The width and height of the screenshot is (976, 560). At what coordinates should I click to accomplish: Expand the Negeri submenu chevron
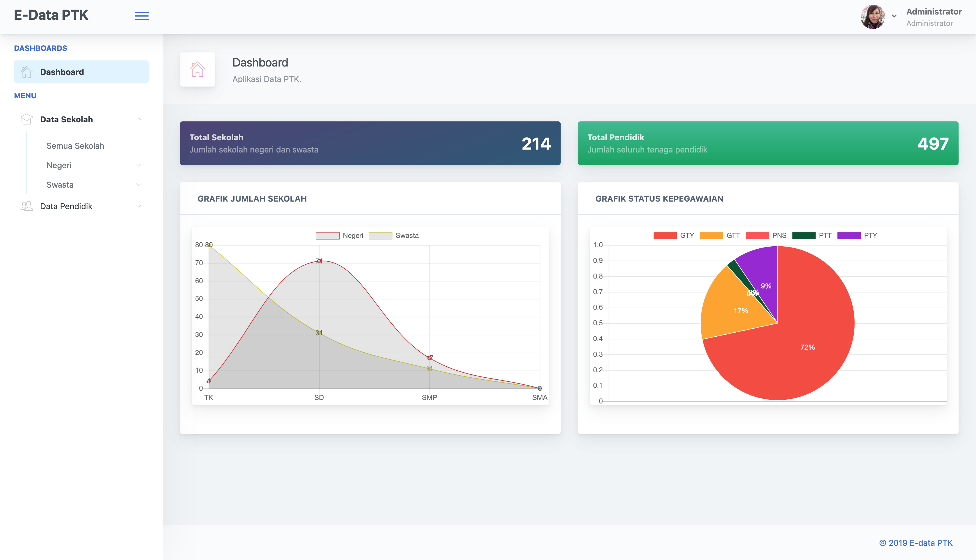pos(139,165)
